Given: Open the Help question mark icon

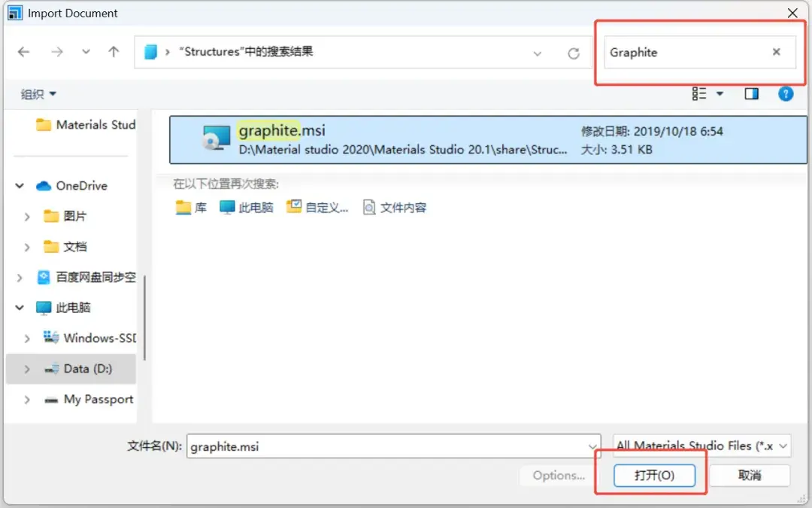Looking at the screenshot, I should [x=786, y=93].
